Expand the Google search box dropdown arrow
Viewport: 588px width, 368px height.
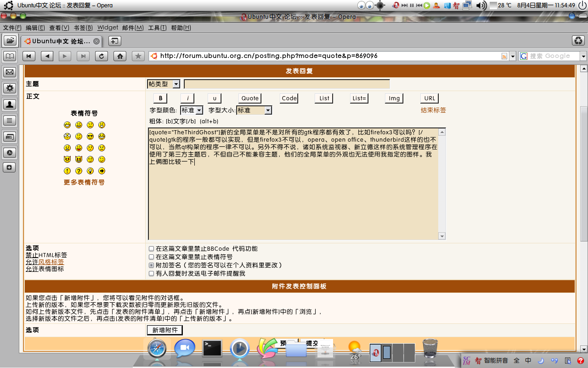[583, 56]
